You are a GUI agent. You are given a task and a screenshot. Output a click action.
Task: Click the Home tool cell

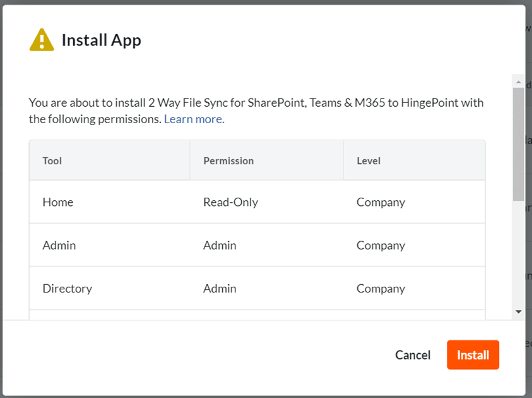tap(58, 202)
